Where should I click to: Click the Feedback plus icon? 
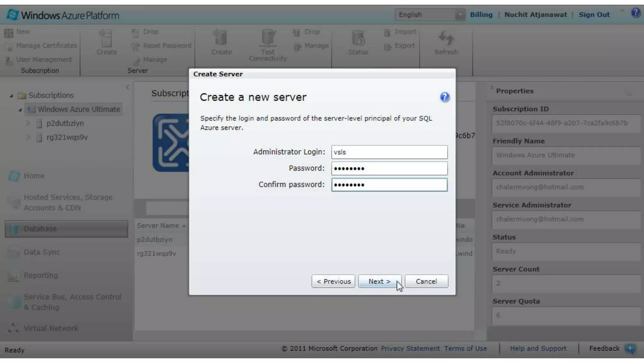click(x=630, y=348)
